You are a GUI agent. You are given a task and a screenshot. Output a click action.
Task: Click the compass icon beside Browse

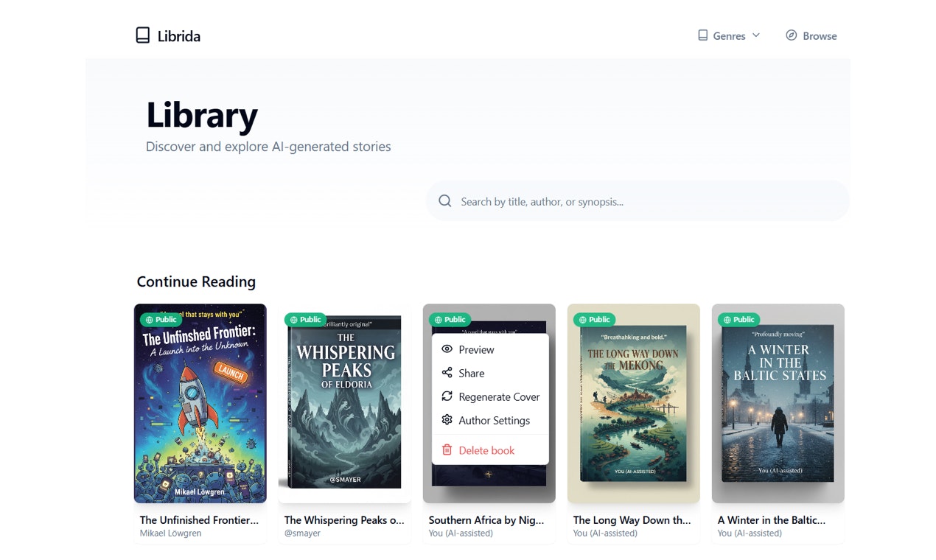click(792, 35)
